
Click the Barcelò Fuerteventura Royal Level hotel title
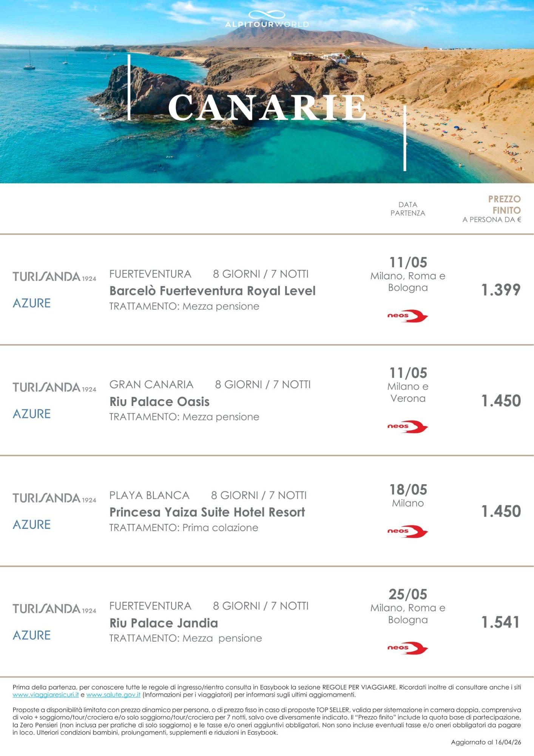pos(212,291)
